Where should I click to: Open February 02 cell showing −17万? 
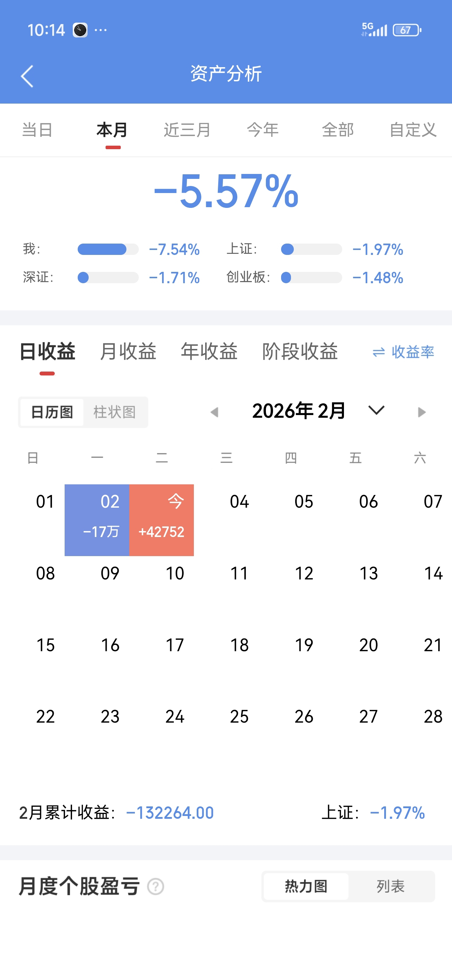click(97, 520)
